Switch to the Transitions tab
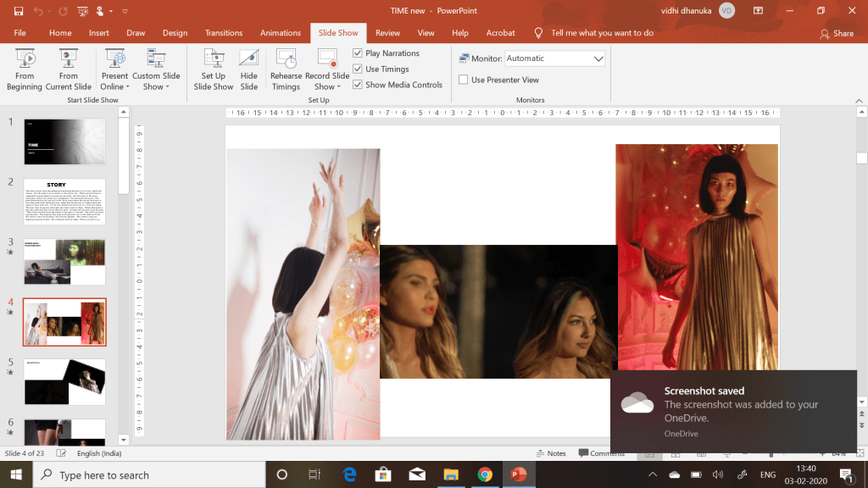The height and width of the screenshot is (488, 868). pos(224,33)
